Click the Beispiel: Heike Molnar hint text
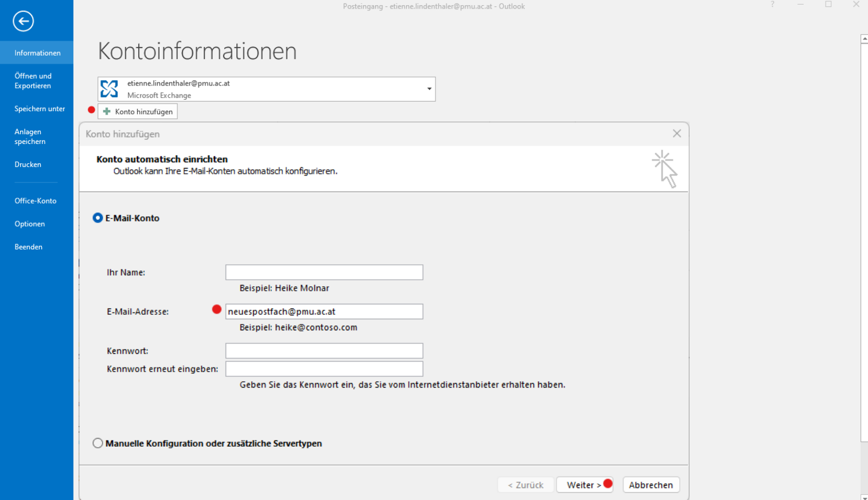 [x=285, y=288]
